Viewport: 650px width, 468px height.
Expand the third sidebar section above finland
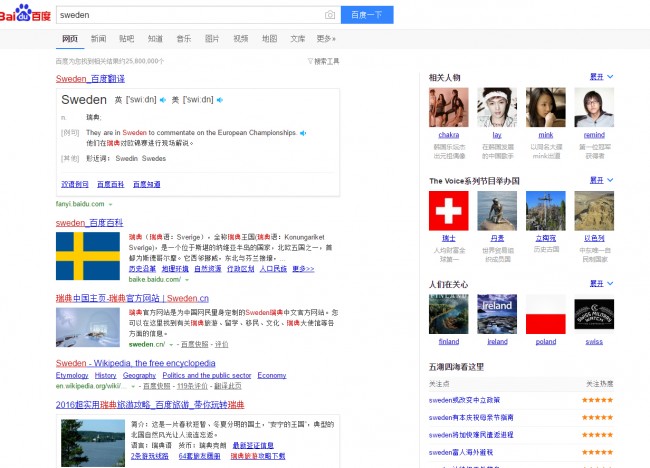[601, 284]
